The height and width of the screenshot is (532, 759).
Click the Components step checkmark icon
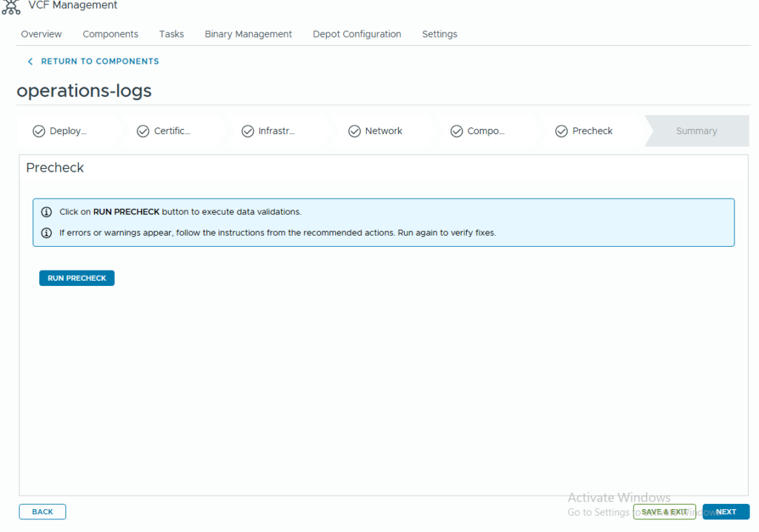[x=457, y=131]
